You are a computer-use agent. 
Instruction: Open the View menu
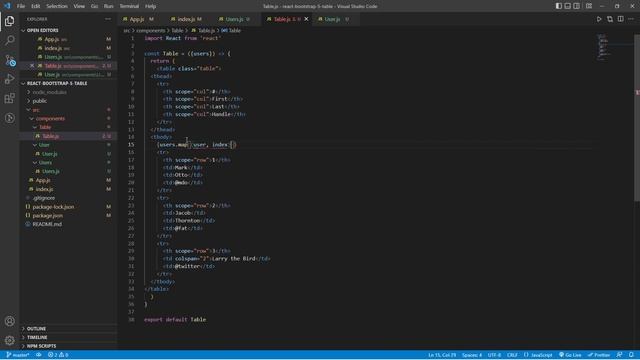click(x=79, y=6)
